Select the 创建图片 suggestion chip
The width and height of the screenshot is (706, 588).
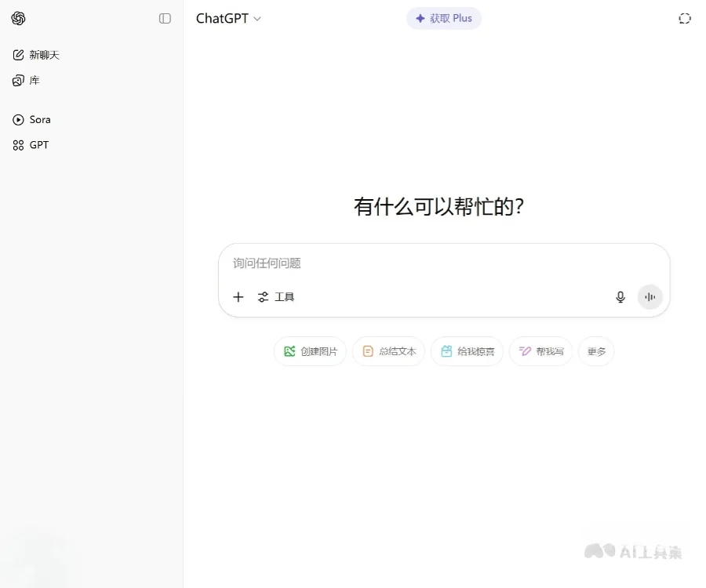310,351
